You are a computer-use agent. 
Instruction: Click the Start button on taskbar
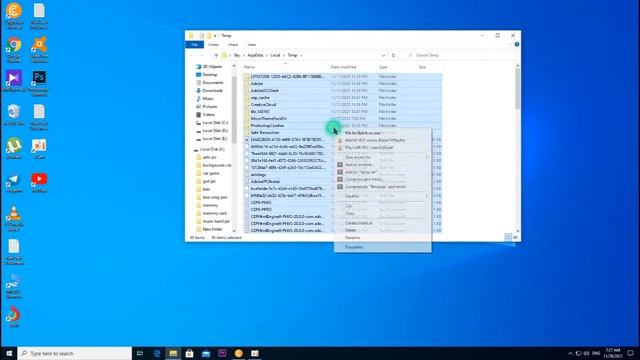[9, 353]
